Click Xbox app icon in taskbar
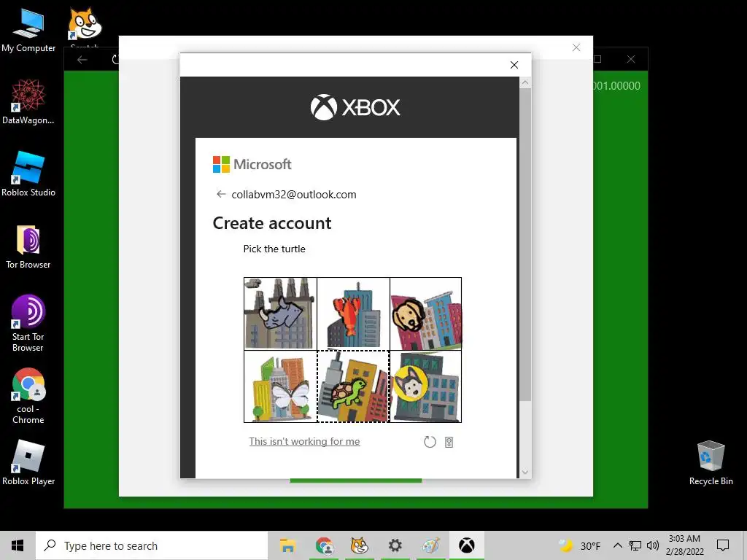Screen dimensions: 747x560 click(x=466, y=545)
